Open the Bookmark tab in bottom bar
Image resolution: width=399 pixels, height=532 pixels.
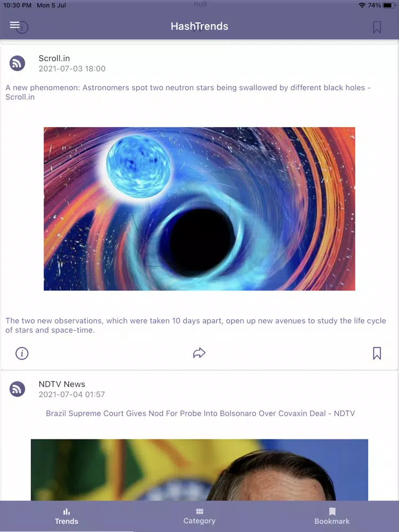pyautogui.click(x=332, y=517)
